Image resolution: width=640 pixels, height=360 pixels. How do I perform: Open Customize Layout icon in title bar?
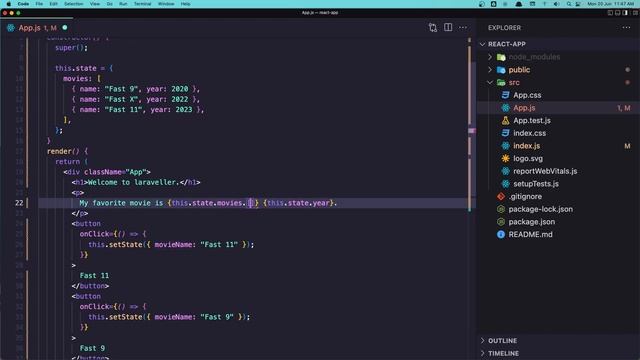pos(635,13)
